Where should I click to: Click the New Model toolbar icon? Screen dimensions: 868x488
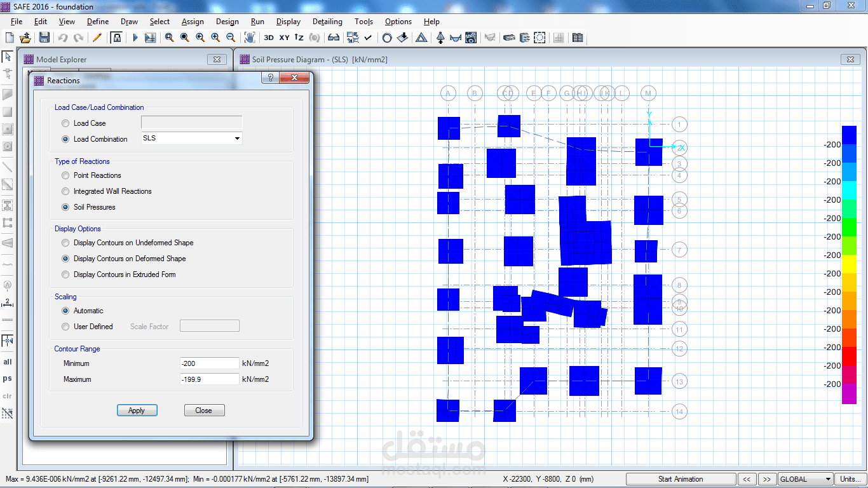10,37
